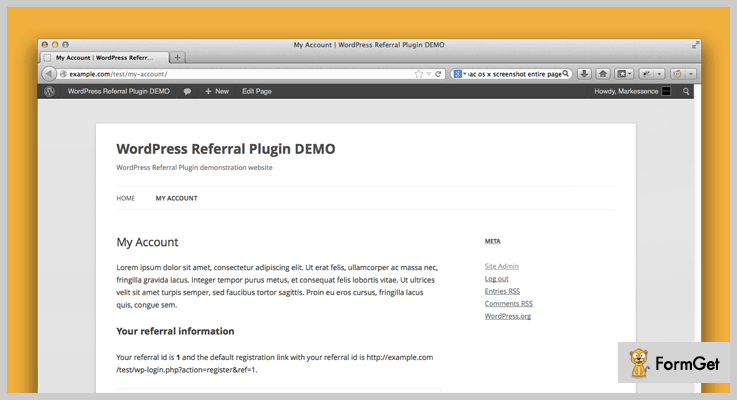Click the site title WordPress Referral Plugin DEMO

point(226,149)
